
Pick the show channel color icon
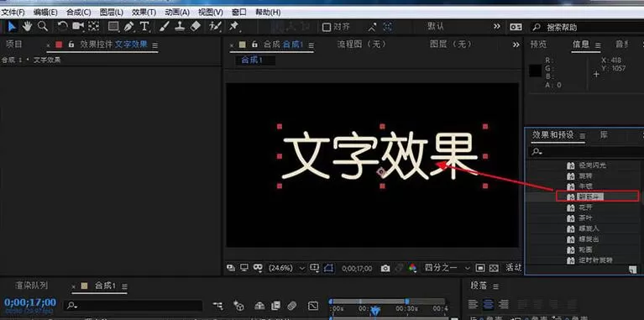[x=412, y=268]
